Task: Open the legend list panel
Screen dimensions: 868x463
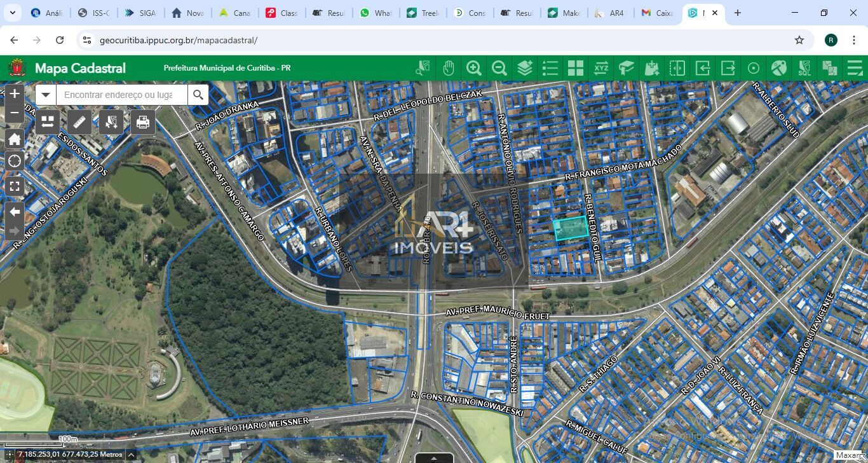Action: pyautogui.click(x=550, y=68)
